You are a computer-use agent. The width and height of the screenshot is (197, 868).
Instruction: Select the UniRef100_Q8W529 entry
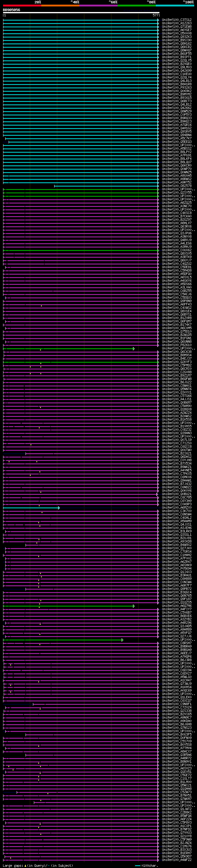177,111
